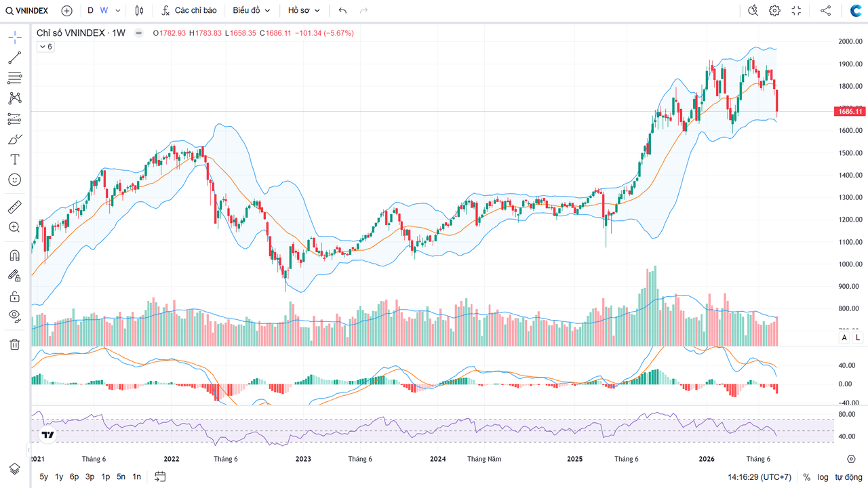Open the Biểu đồ dropdown menu

click(252, 11)
